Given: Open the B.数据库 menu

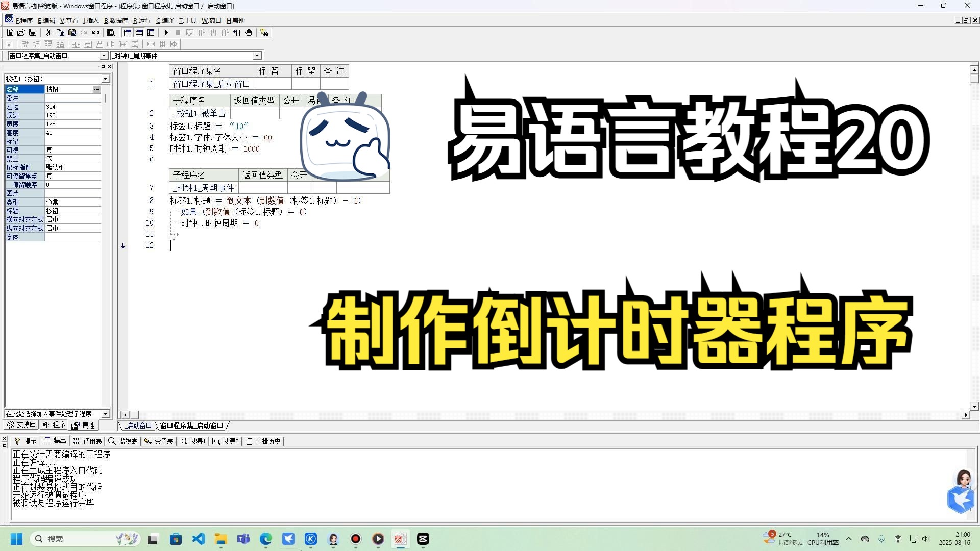Looking at the screenshot, I should [x=116, y=21].
